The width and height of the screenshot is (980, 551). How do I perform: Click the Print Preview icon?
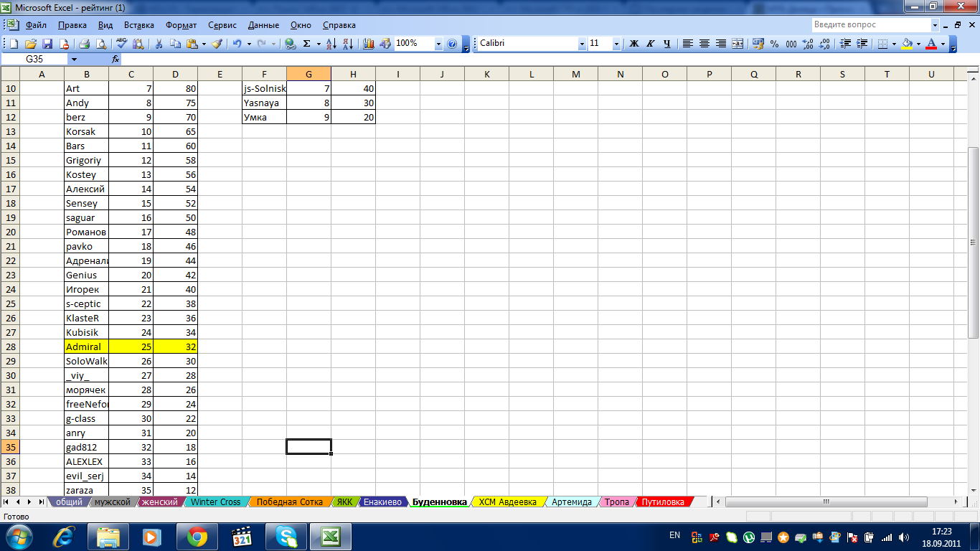click(x=101, y=44)
